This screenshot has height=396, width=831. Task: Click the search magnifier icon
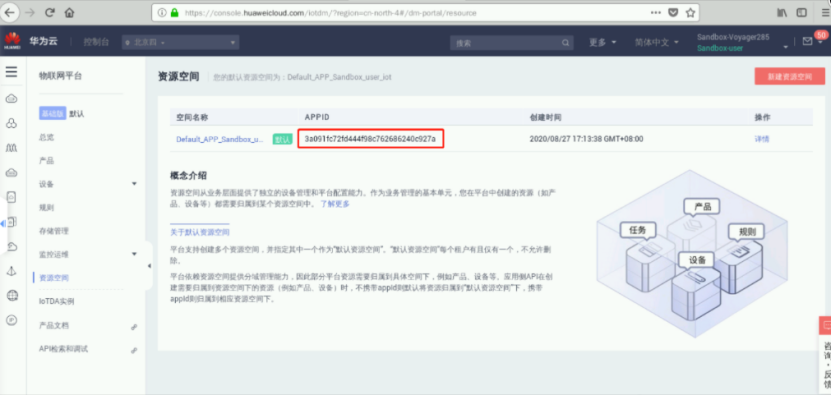pyautogui.click(x=565, y=43)
